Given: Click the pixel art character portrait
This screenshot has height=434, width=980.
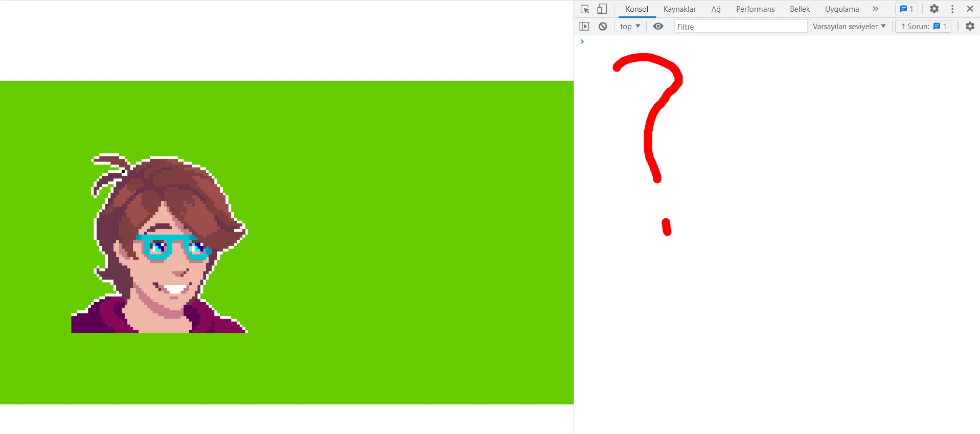Looking at the screenshot, I should coord(159,243).
